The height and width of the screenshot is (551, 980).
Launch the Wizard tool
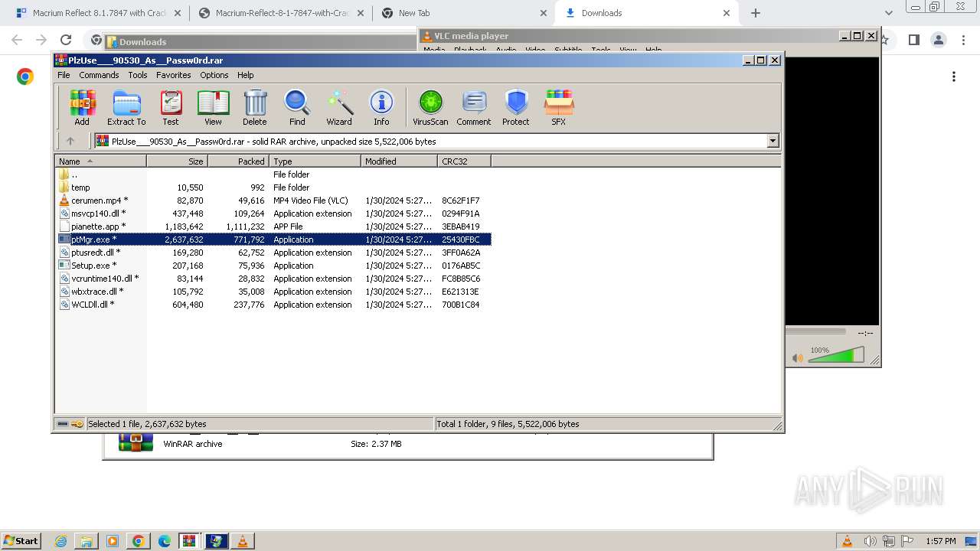(x=339, y=107)
